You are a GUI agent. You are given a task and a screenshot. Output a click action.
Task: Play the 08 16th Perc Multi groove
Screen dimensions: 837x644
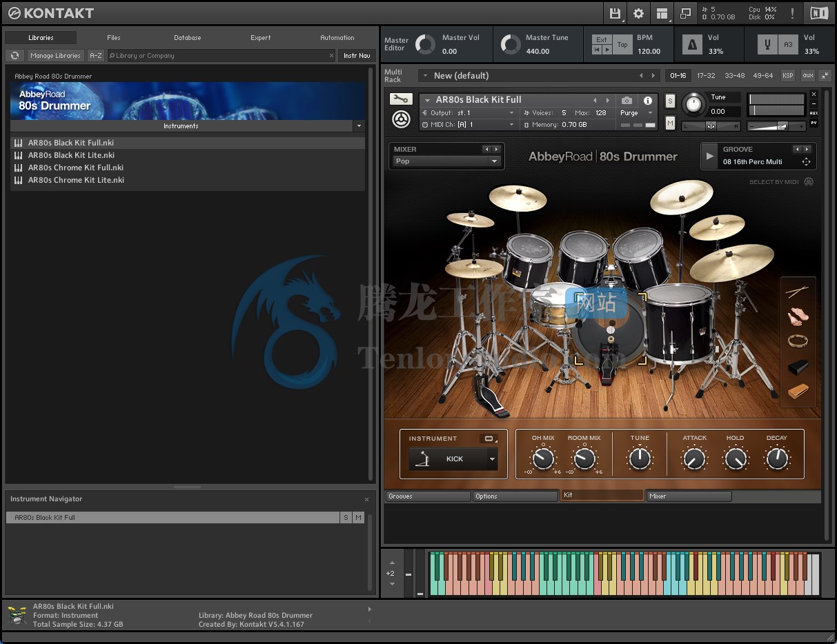(x=710, y=156)
